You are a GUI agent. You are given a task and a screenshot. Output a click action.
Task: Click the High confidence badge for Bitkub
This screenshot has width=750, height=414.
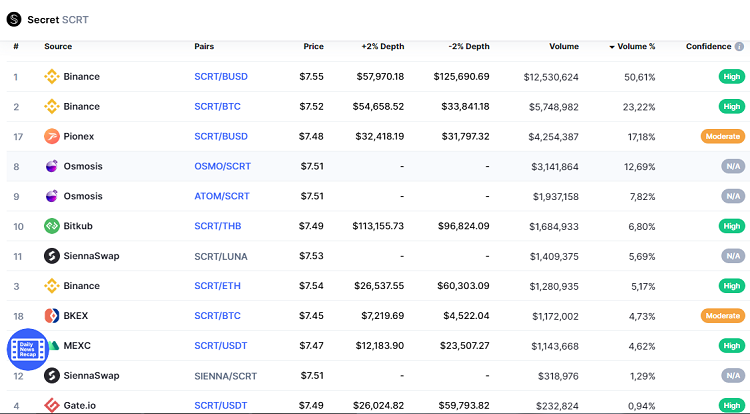(x=732, y=226)
